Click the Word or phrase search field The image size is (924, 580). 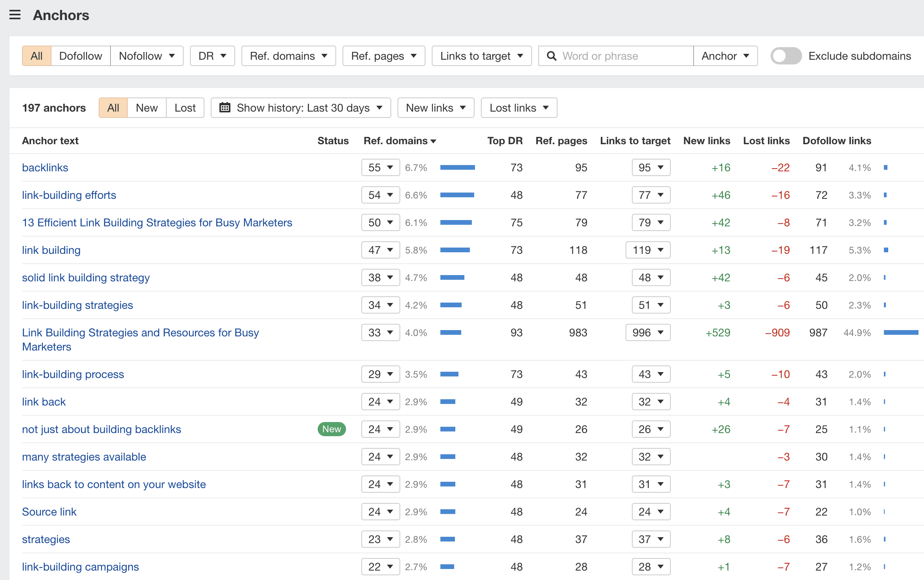tap(616, 56)
